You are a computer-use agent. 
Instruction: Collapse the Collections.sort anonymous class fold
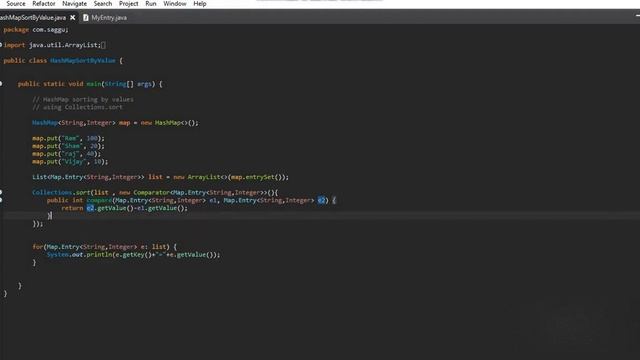coord(1,192)
